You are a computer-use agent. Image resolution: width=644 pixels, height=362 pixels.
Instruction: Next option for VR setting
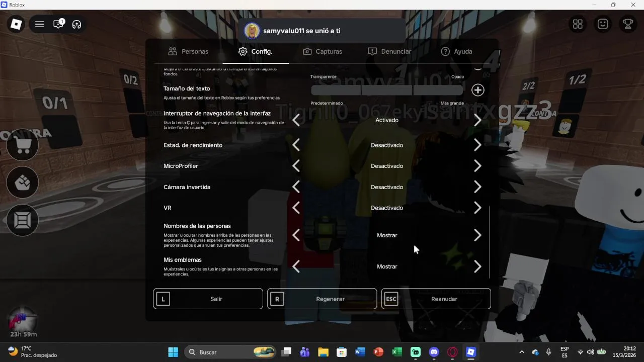(x=477, y=208)
